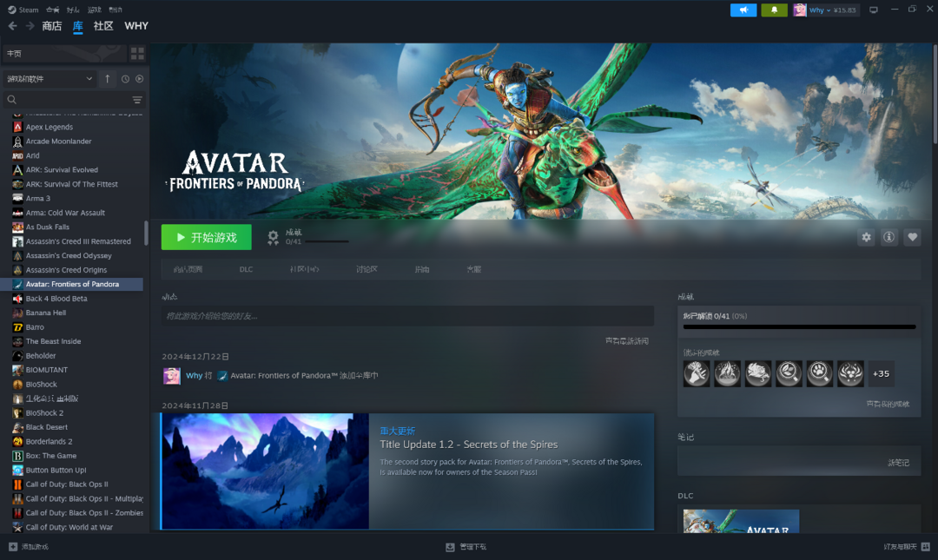
Task: Expand the games and software dropdown
Action: (49, 79)
